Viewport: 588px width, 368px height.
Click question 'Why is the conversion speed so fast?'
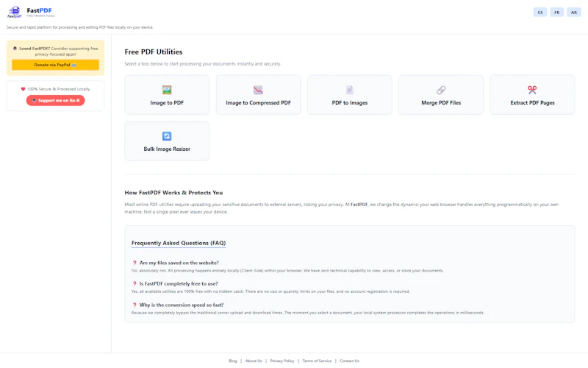[182, 305]
